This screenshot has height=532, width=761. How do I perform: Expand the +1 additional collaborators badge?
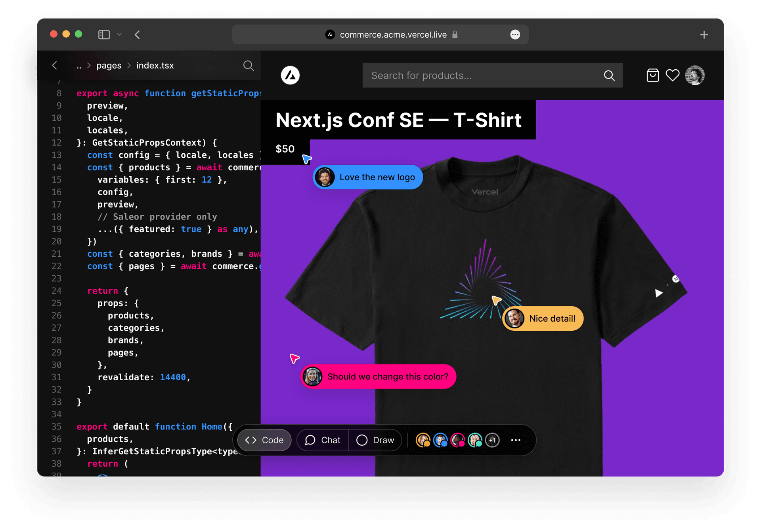click(x=492, y=440)
